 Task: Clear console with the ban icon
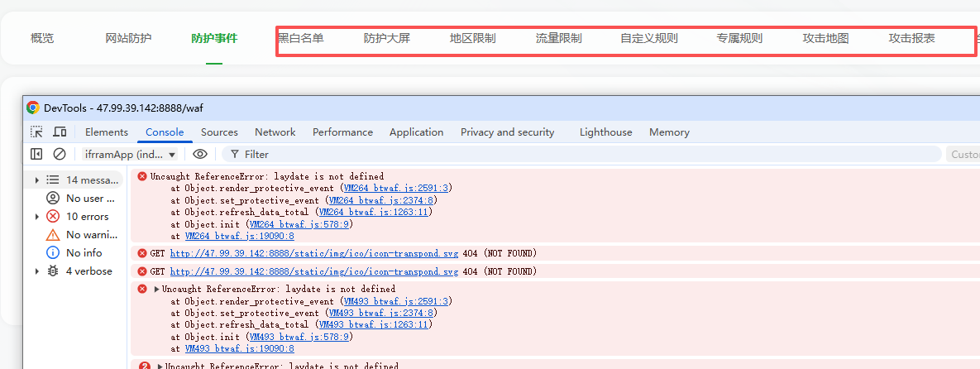[x=60, y=154]
